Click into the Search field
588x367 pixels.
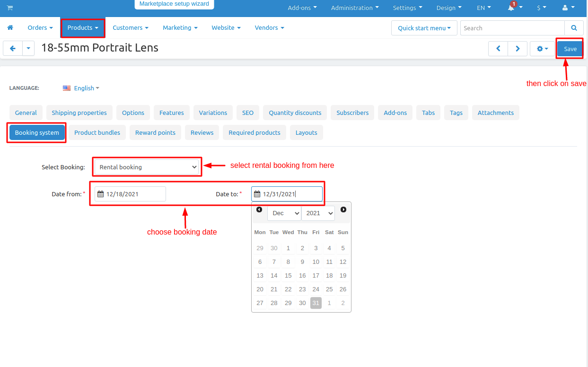point(513,28)
